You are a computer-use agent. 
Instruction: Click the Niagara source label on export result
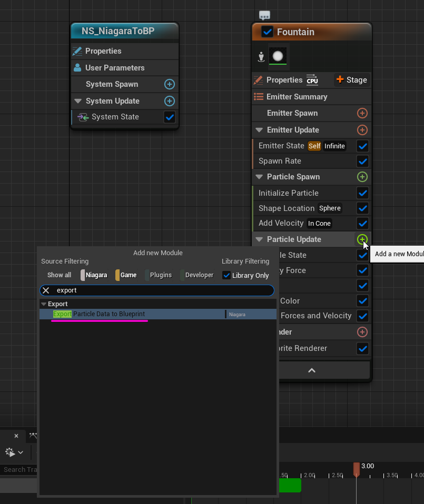(237, 315)
